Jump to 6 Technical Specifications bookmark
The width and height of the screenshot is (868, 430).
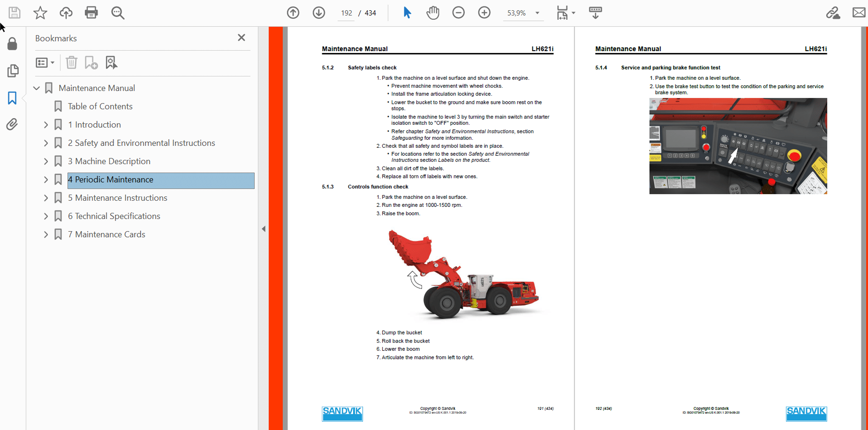click(114, 216)
